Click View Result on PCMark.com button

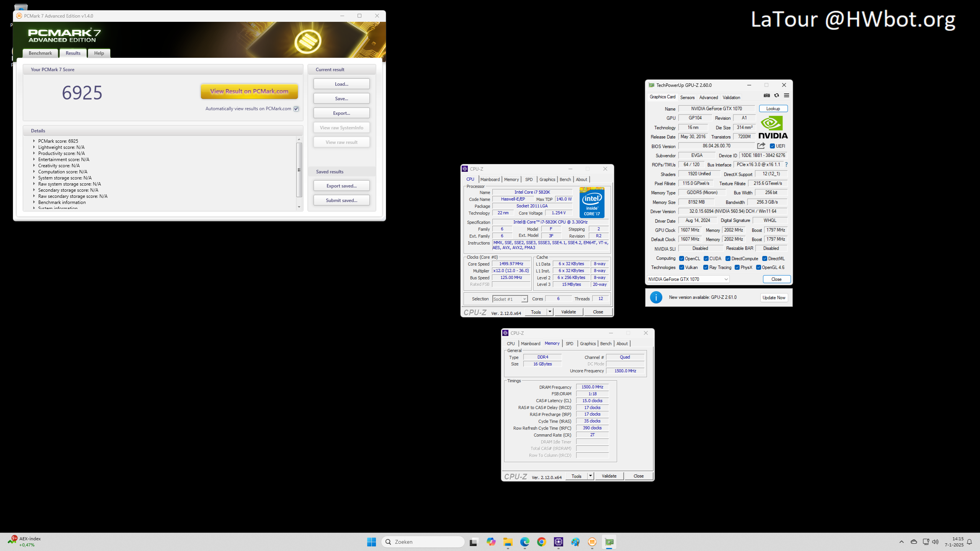click(249, 91)
